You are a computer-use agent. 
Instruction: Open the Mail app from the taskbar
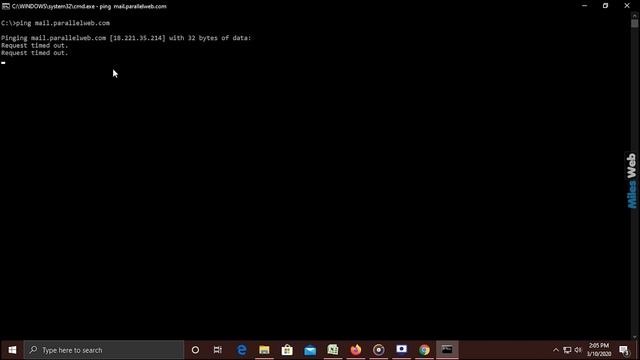pos(310,350)
